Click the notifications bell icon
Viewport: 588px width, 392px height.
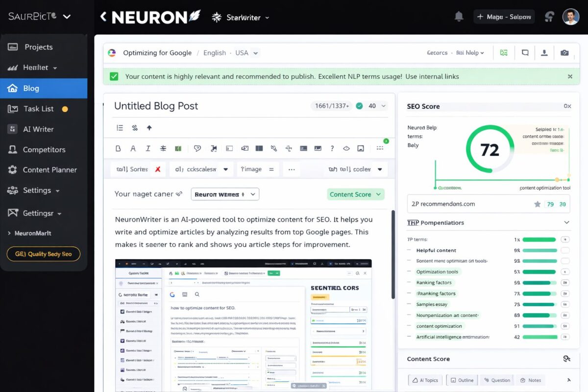pyautogui.click(x=459, y=16)
